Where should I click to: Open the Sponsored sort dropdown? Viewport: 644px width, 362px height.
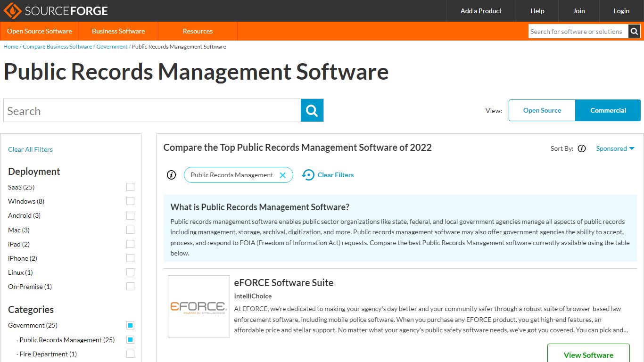click(x=615, y=148)
